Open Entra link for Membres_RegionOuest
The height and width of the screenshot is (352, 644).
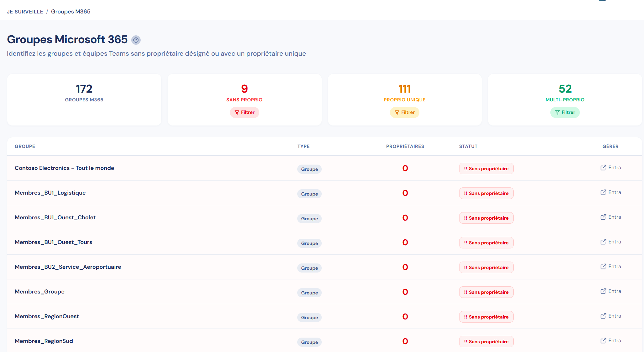point(611,316)
